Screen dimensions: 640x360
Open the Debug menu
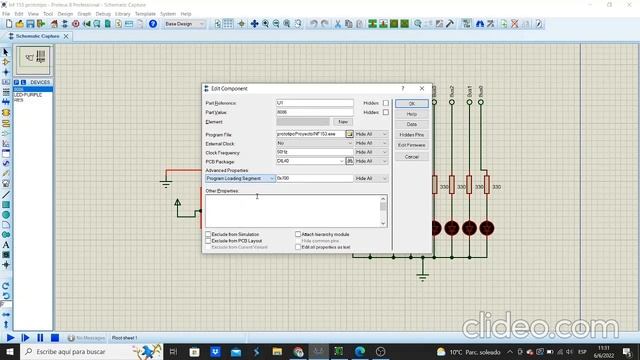pos(103,14)
